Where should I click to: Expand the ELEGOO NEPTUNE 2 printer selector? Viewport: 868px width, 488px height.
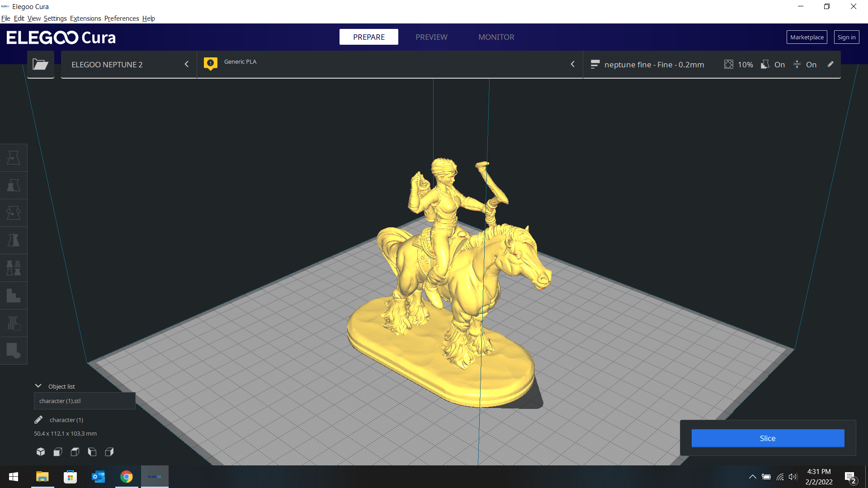(129, 65)
